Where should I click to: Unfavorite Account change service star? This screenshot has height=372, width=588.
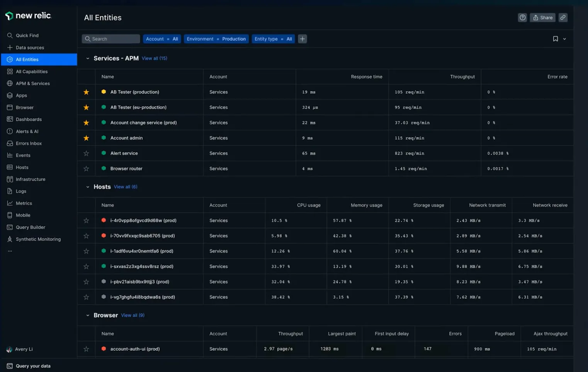tap(86, 123)
